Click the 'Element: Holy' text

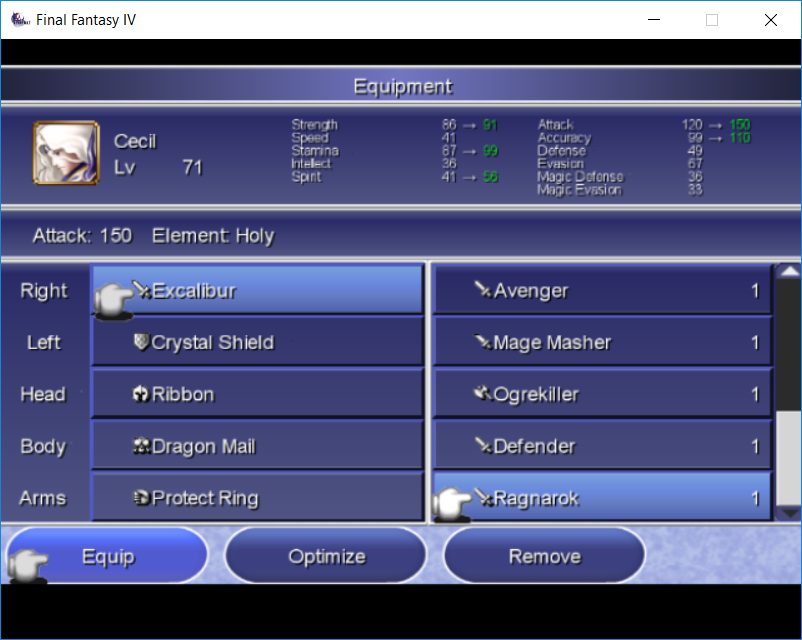pyautogui.click(x=213, y=236)
